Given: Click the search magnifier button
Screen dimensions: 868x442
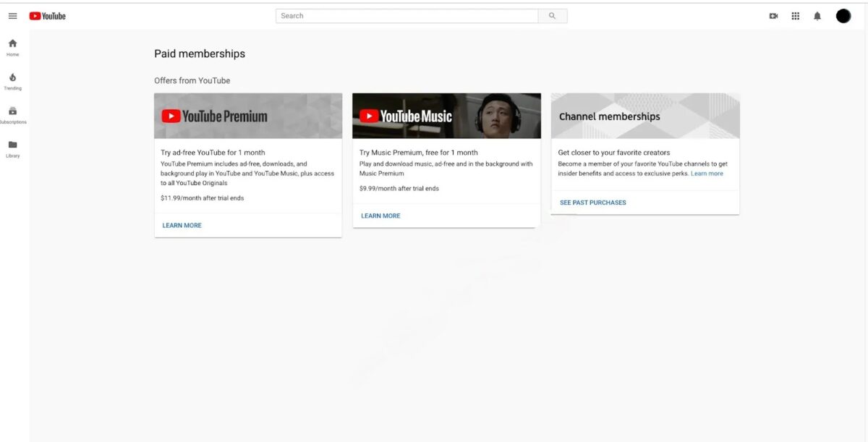Looking at the screenshot, I should tap(553, 16).
